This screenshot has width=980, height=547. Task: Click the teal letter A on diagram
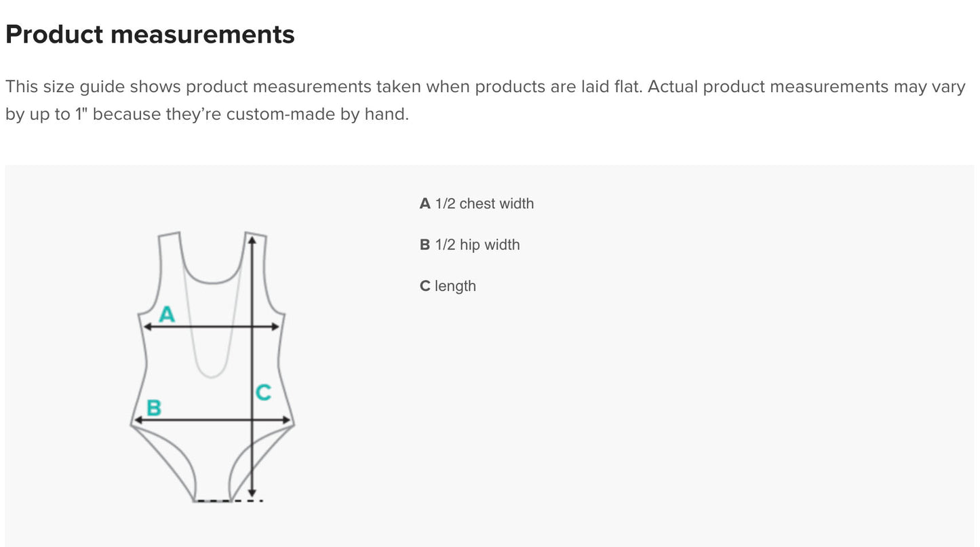tap(167, 315)
